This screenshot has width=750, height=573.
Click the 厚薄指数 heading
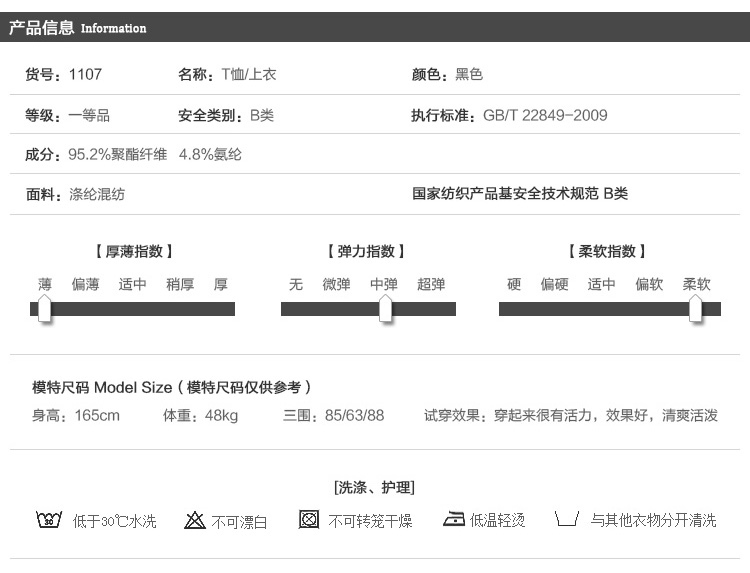pyautogui.click(x=140, y=252)
